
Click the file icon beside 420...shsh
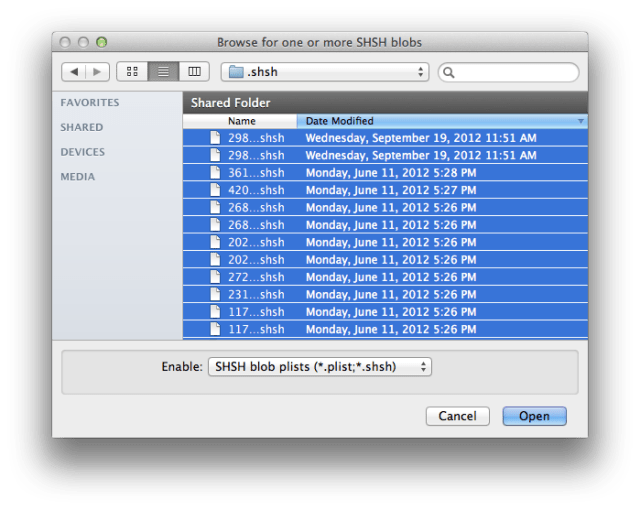(215, 190)
